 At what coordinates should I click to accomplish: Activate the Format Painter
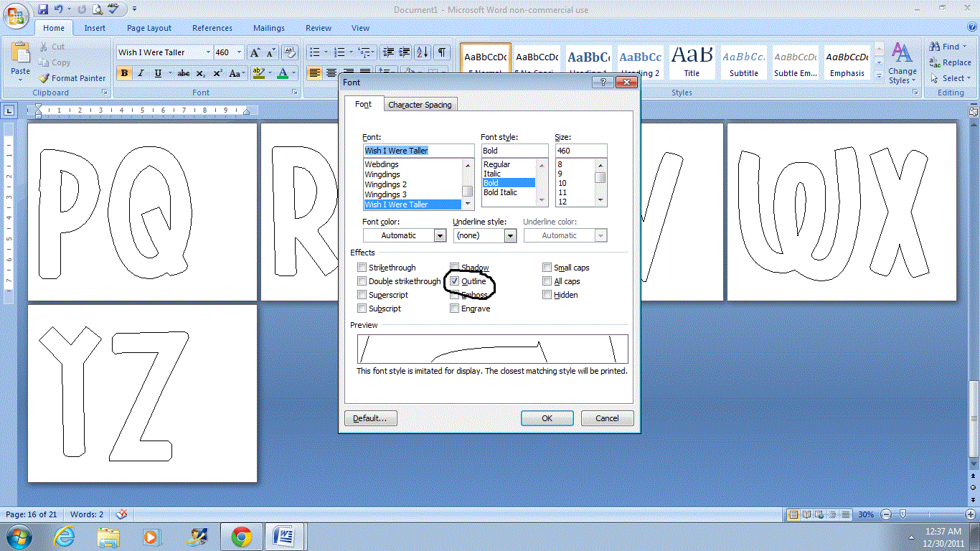point(72,78)
